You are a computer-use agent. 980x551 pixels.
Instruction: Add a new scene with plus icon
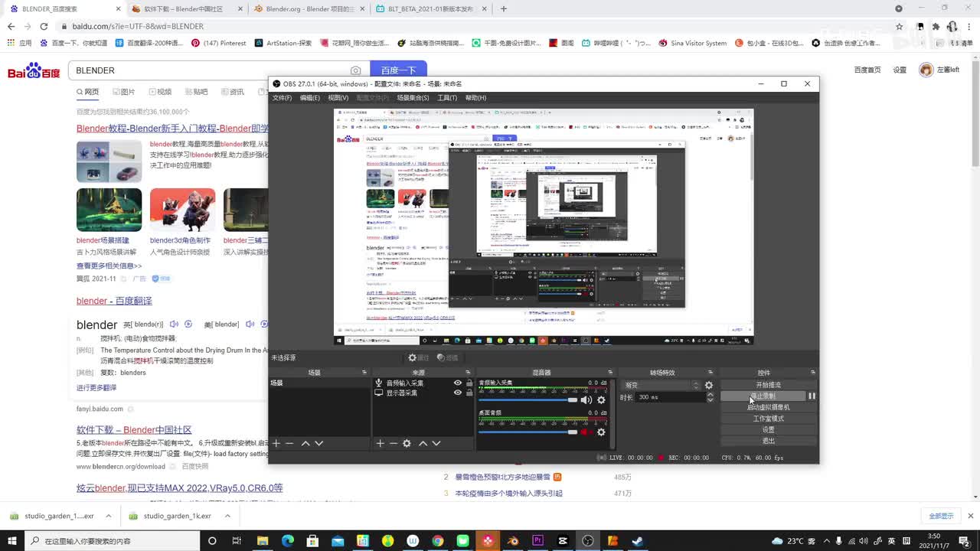276,443
